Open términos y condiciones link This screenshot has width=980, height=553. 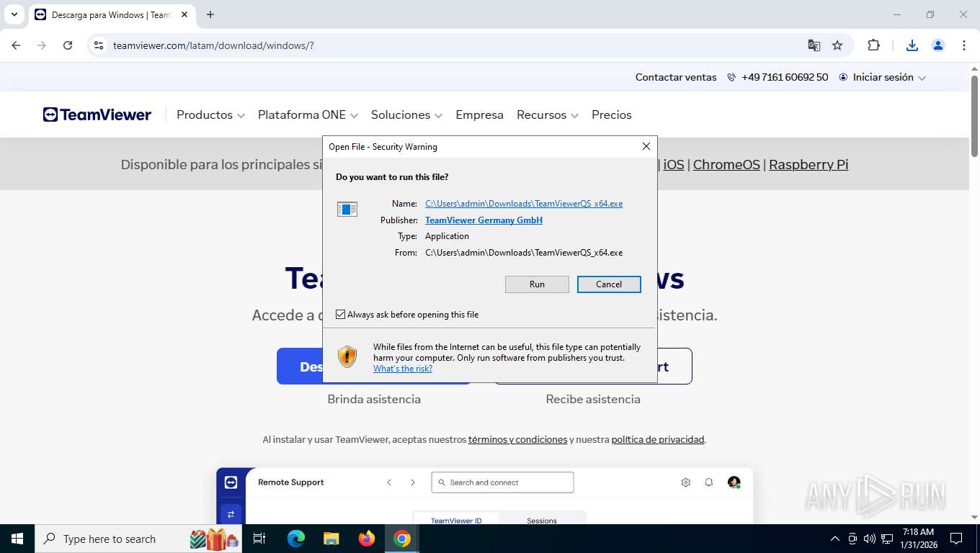[x=517, y=439]
